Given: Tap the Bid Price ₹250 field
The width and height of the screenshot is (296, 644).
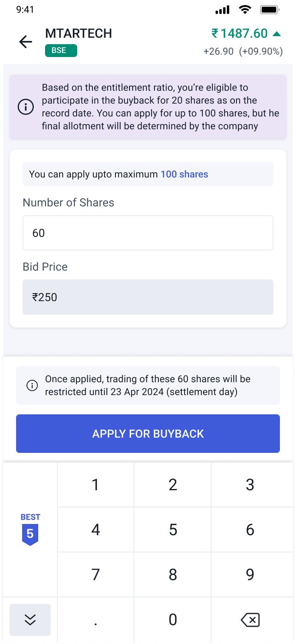Looking at the screenshot, I should click(x=148, y=297).
